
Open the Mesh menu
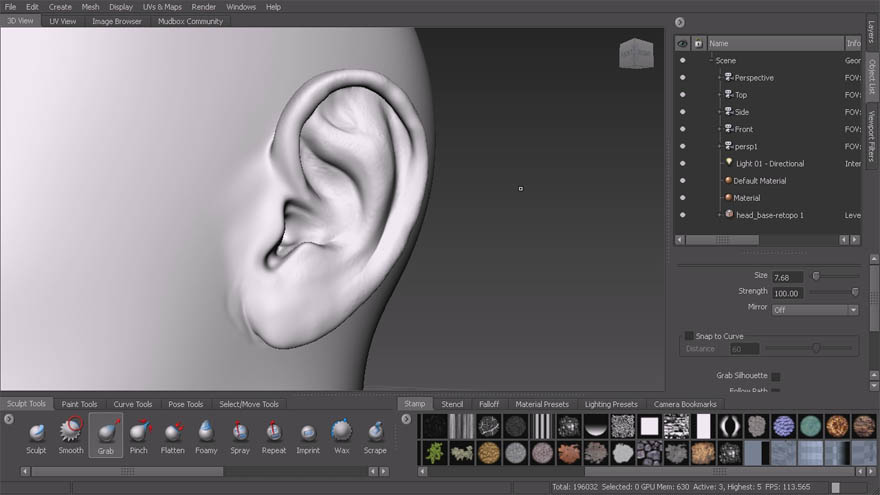point(90,7)
